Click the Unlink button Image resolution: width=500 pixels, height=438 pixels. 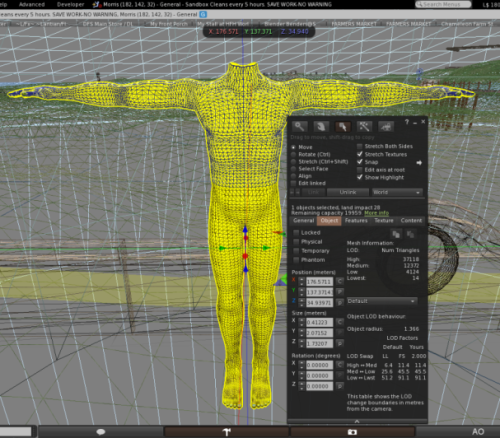(348, 192)
